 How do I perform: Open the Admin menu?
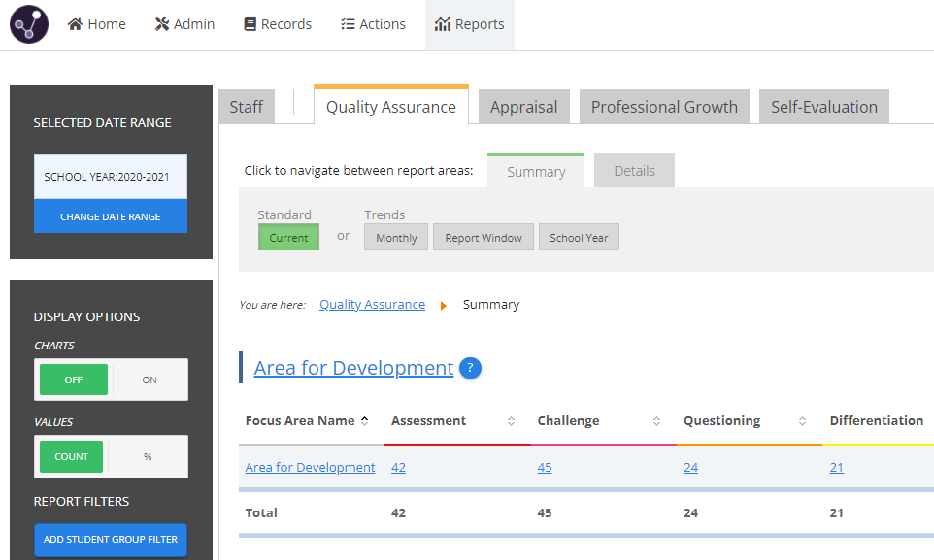184,24
